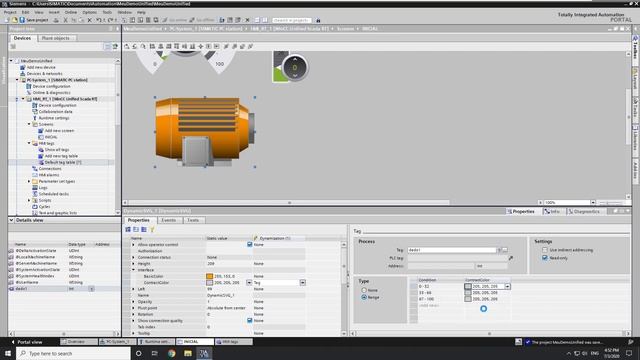640x360 pixels.
Task: Open the Options menu
Action: (89, 12)
